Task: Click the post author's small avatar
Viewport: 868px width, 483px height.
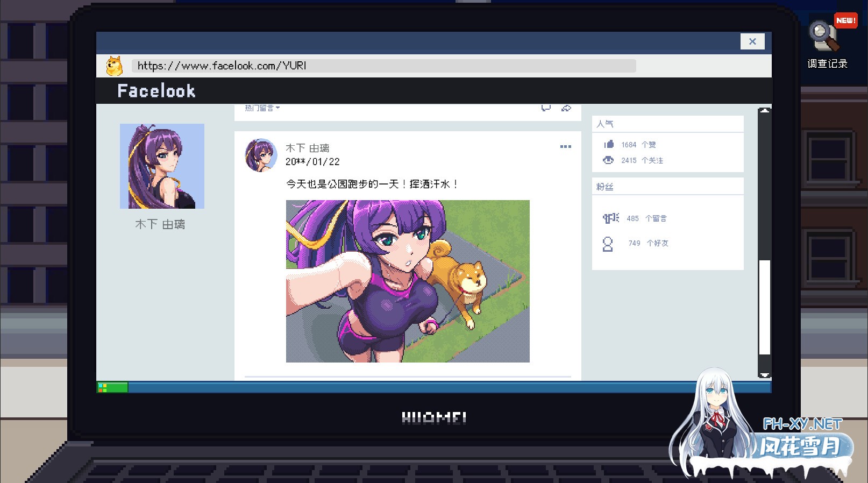Action: [261, 155]
